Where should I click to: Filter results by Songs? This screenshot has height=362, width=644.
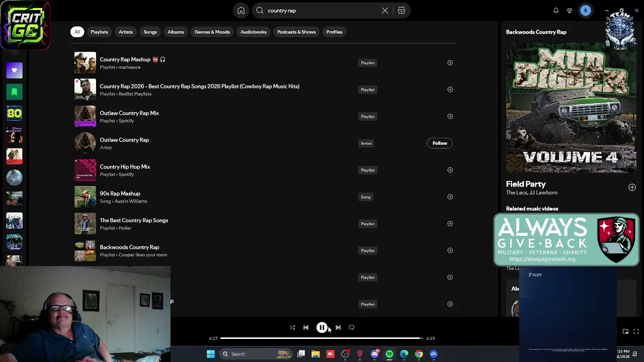pyautogui.click(x=150, y=32)
